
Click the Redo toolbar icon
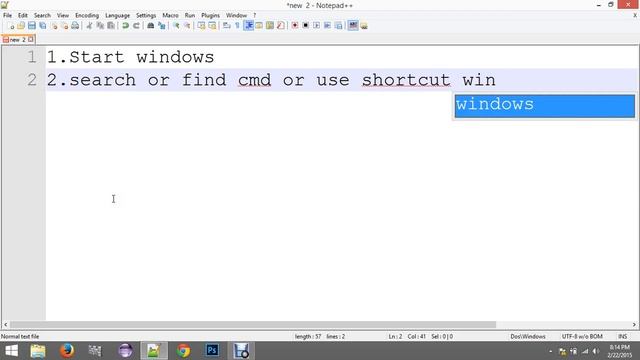coord(136,26)
